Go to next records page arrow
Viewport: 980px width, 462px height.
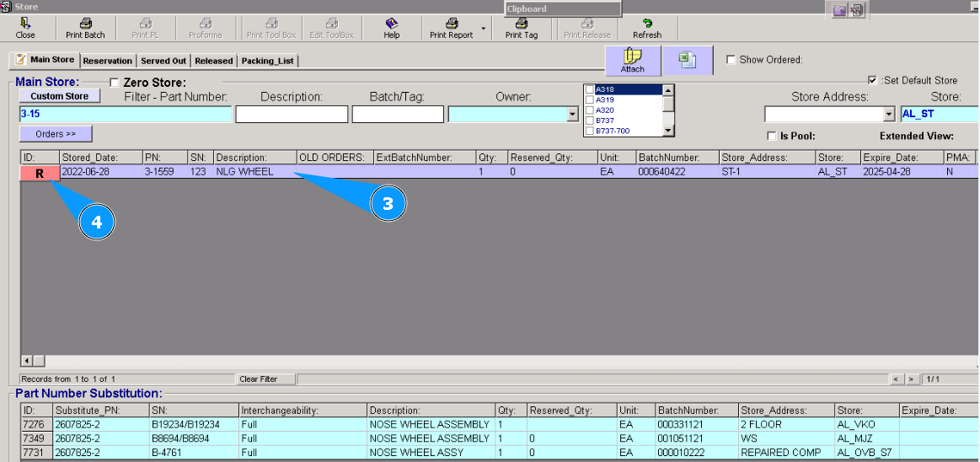(x=911, y=379)
